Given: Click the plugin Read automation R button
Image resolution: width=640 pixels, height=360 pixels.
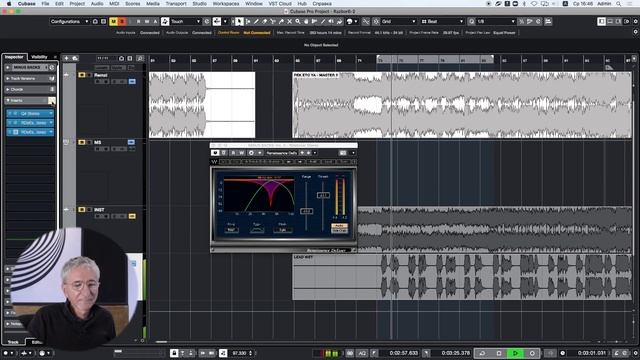Looking at the screenshot, I should (233, 153).
